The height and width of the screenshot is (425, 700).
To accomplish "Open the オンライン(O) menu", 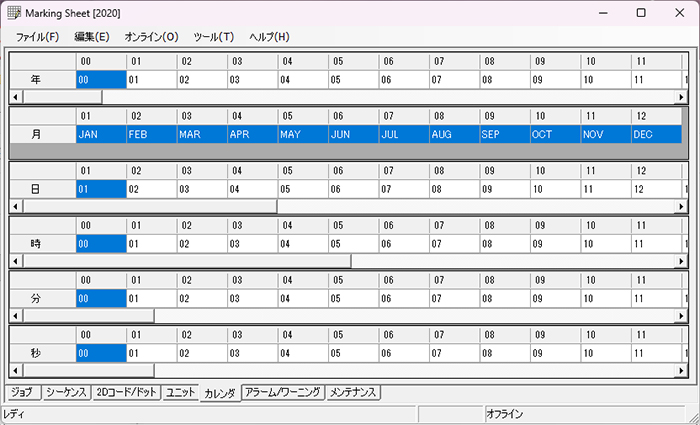I will 151,37.
